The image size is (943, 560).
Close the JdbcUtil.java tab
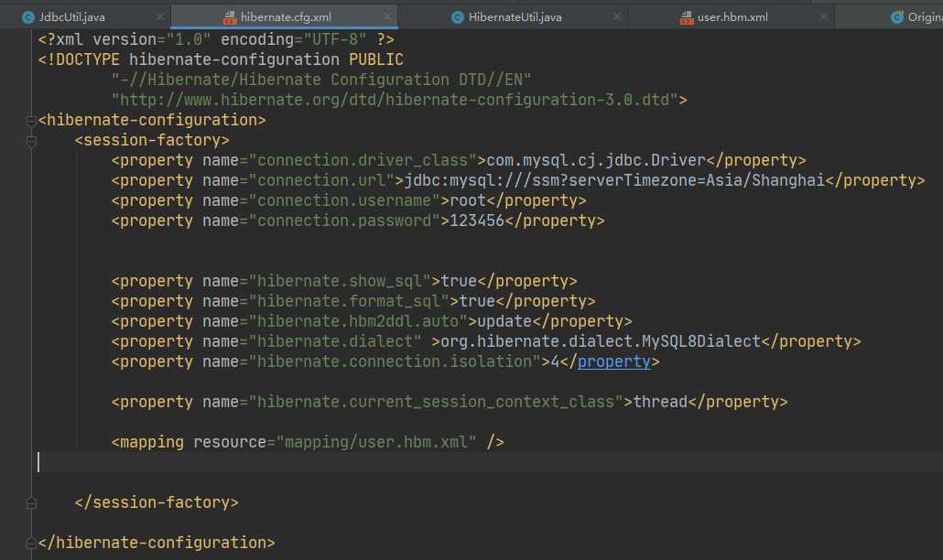click(x=159, y=16)
